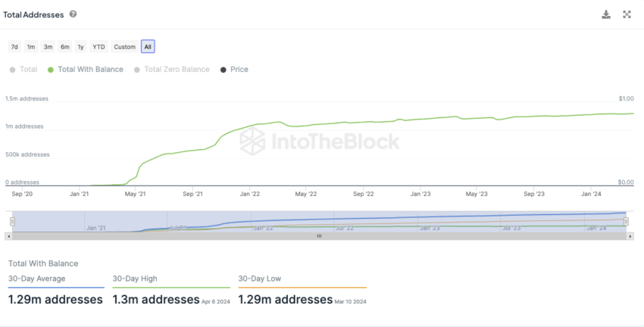Open the Custom date range picker
Viewport: 644px width, 327px height.
click(125, 47)
